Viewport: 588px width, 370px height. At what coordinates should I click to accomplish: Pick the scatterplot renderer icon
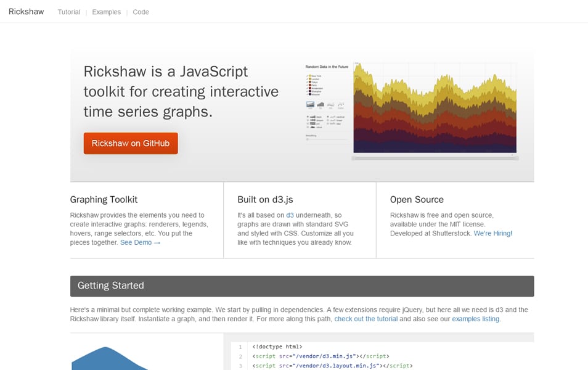pyautogui.click(x=341, y=104)
